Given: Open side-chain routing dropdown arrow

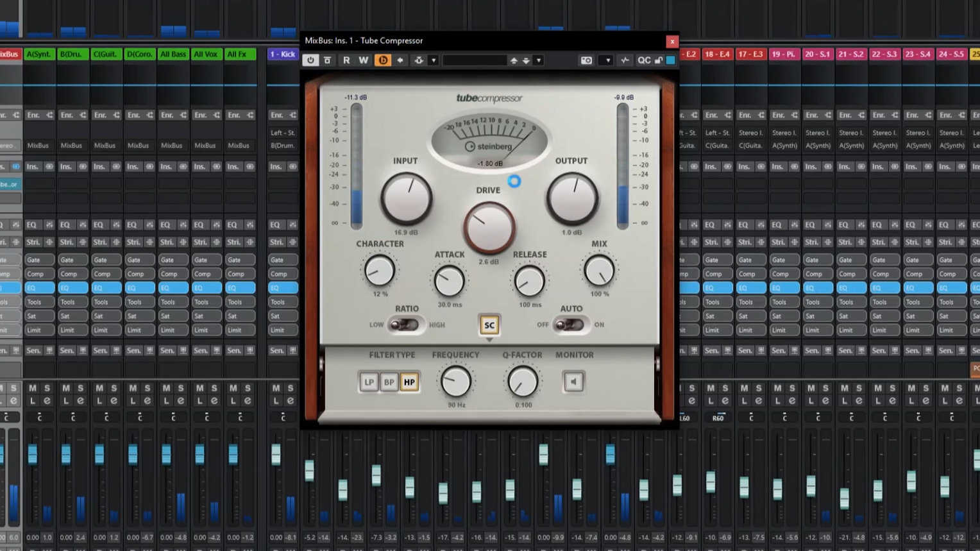Looking at the screenshot, I should tap(434, 60).
